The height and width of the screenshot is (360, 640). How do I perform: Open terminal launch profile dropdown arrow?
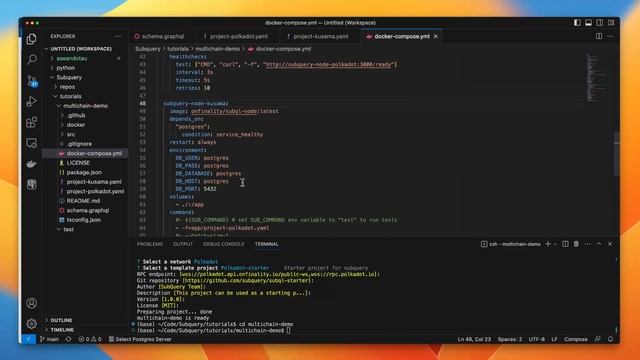[555, 244]
